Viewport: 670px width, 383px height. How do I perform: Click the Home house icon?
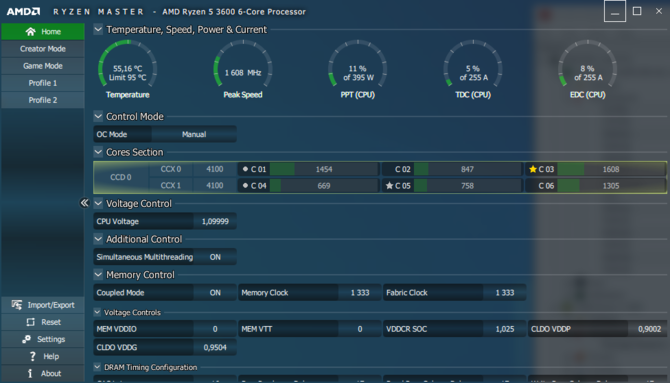(x=30, y=32)
